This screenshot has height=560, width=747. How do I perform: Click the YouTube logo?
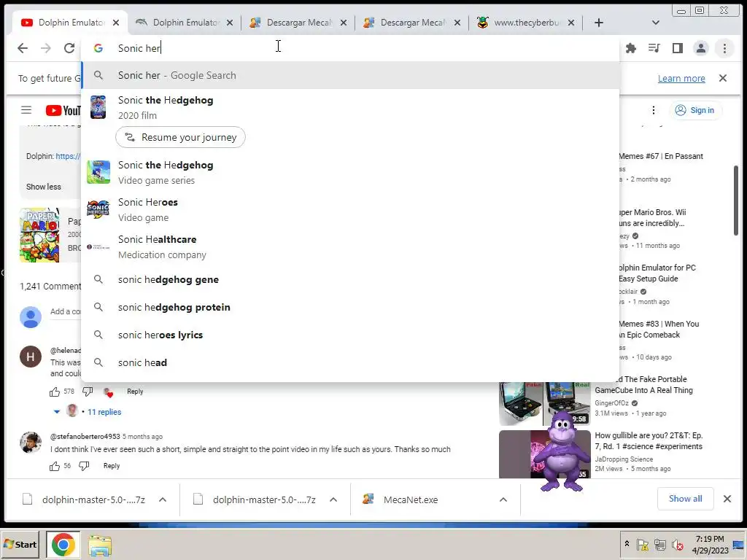point(63,111)
